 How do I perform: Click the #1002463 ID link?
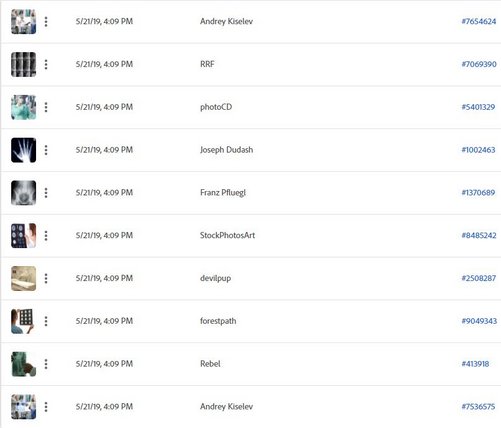[x=478, y=150]
